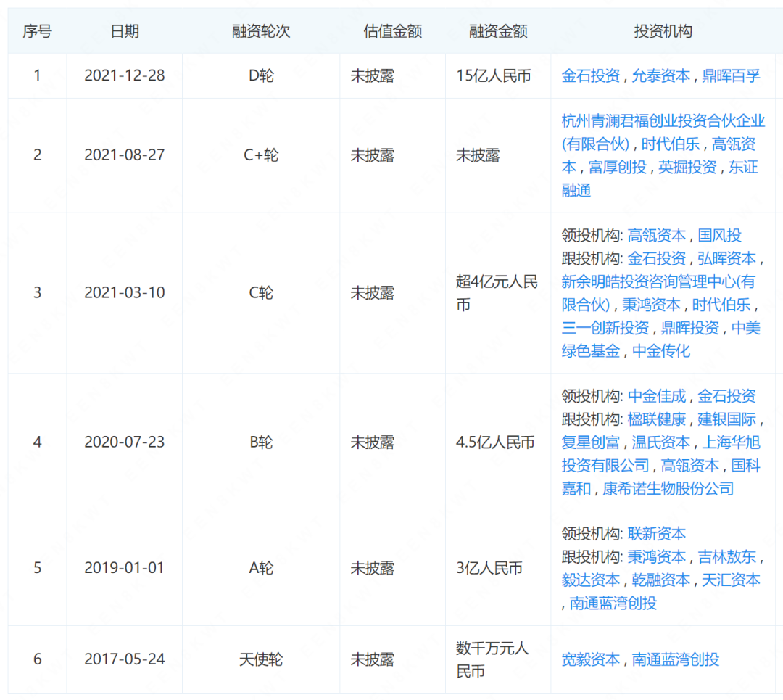Viewport: 783px width, 700px height.
Task: Click 南通蓝湾创投 in the A轮 row
Action: pyautogui.click(x=613, y=604)
